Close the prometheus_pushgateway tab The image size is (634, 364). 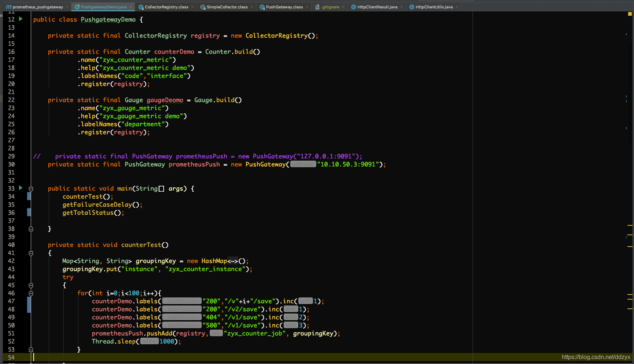point(67,7)
